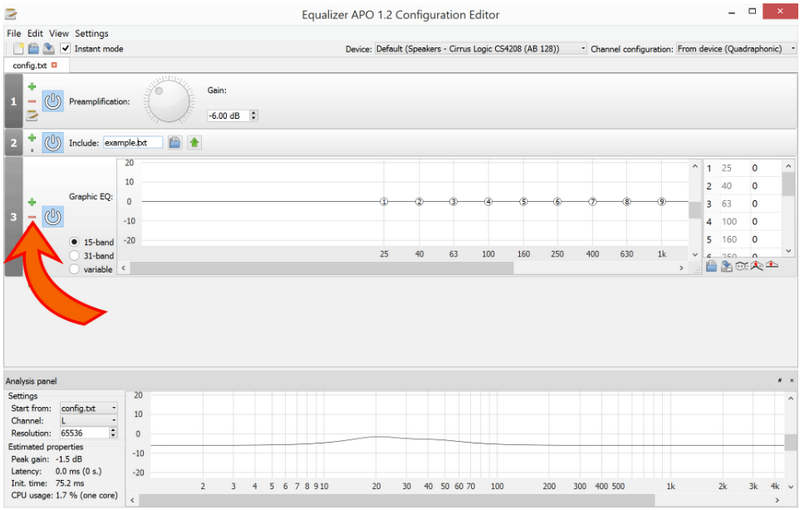Browse for the Include file
The image size is (800, 510).
[174, 143]
